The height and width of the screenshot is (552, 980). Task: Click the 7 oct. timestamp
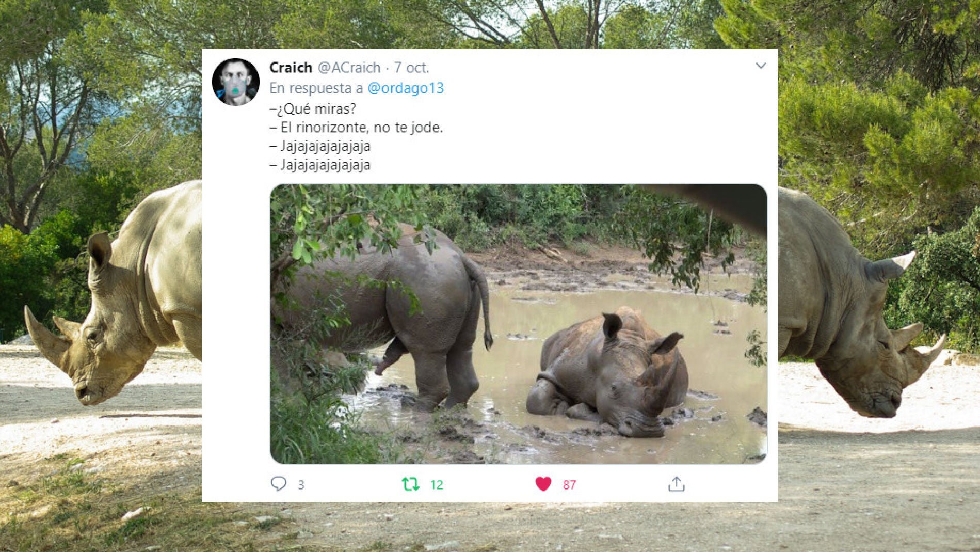pos(411,68)
